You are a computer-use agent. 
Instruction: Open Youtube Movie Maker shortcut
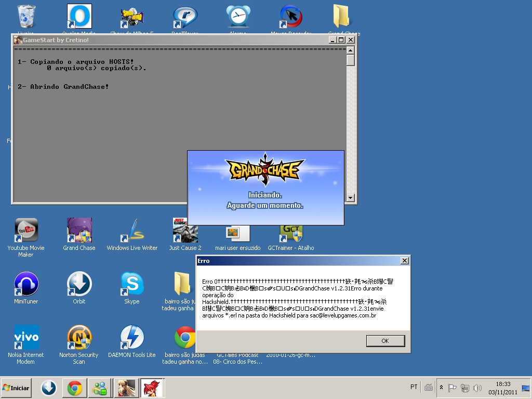(26, 230)
